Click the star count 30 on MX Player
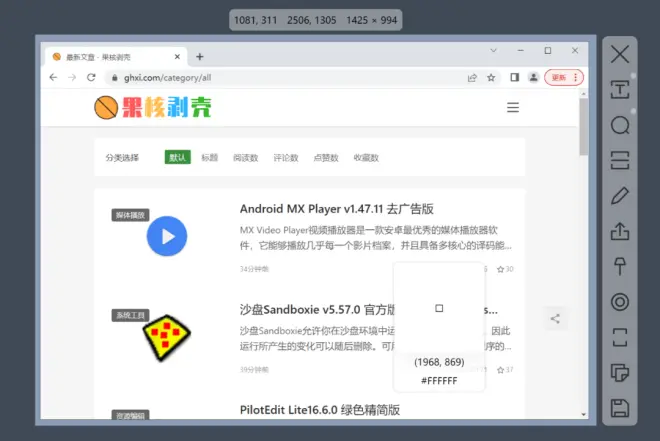660x441 pixels. click(x=505, y=269)
